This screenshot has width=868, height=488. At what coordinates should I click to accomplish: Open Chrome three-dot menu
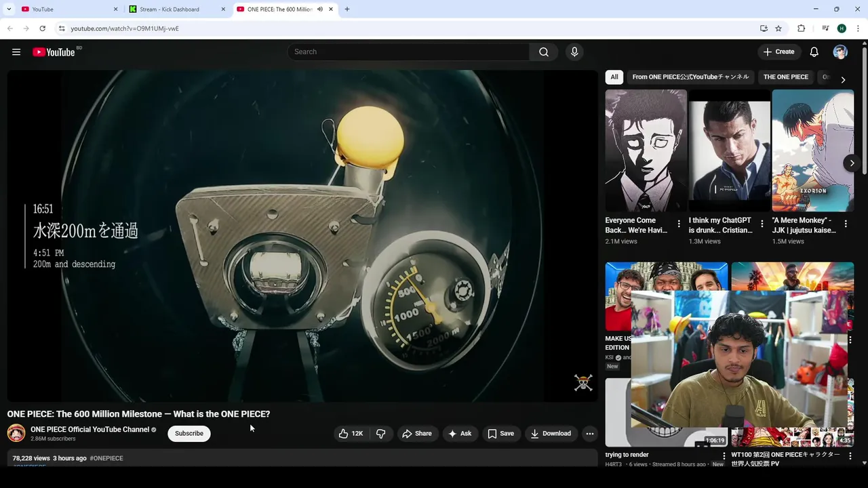point(858,28)
